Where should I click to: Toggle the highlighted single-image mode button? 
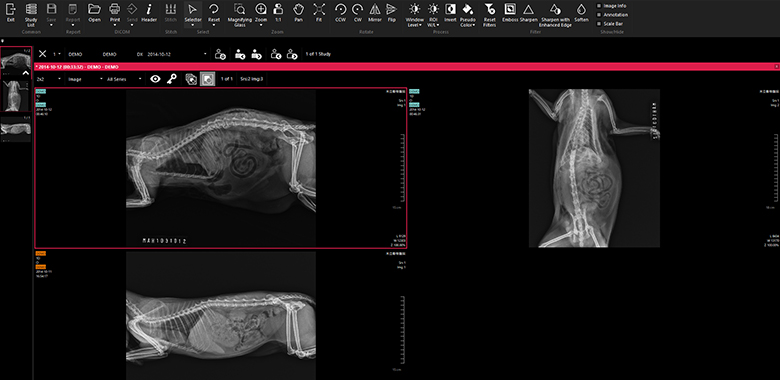point(207,79)
